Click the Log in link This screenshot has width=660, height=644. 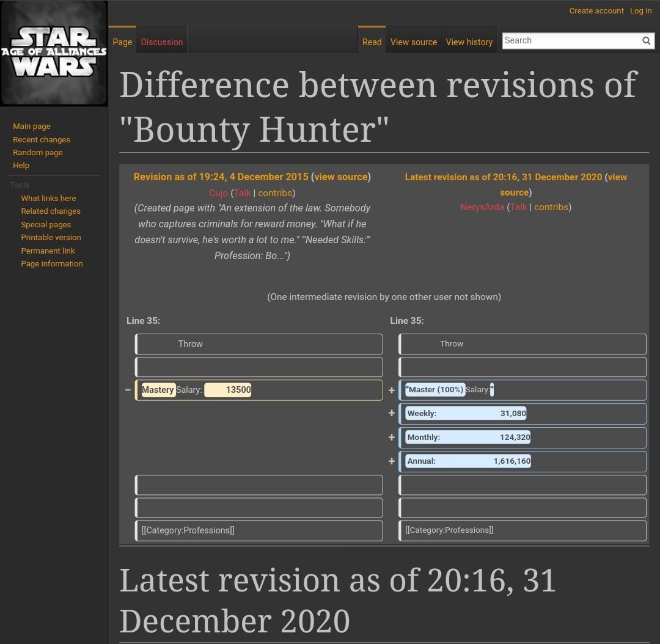640,10
